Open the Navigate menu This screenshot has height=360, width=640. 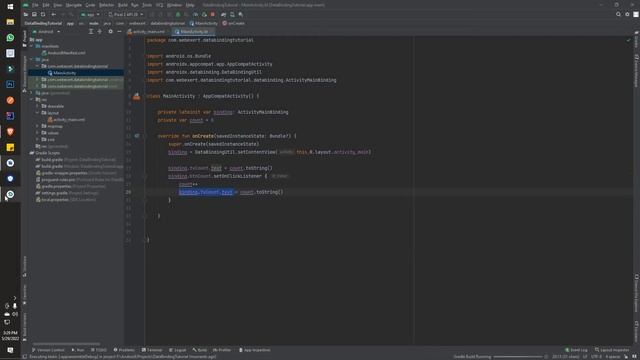tap(73, 5)
